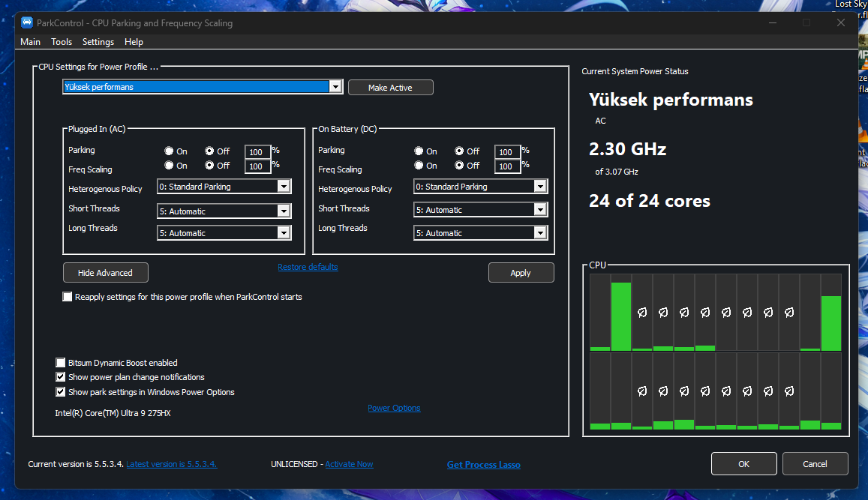Click the Hide Advanced button
868x500 pixels.
(x=105, y=273)
